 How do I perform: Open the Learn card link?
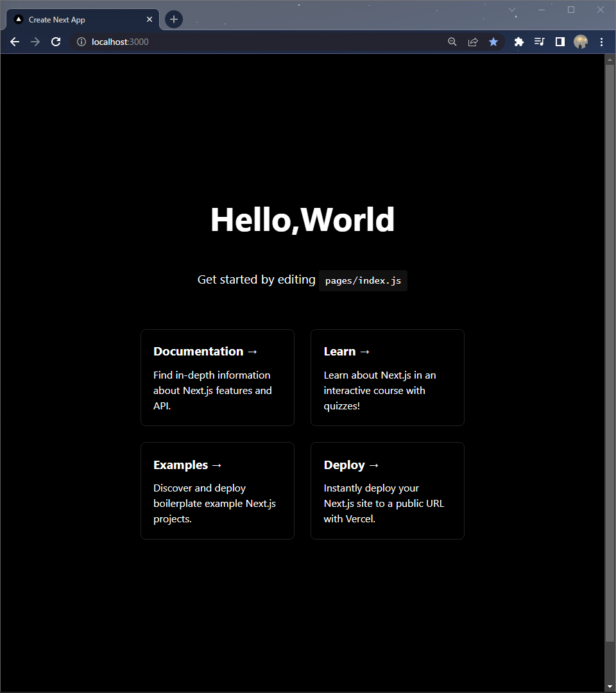(x=387, y=377)
